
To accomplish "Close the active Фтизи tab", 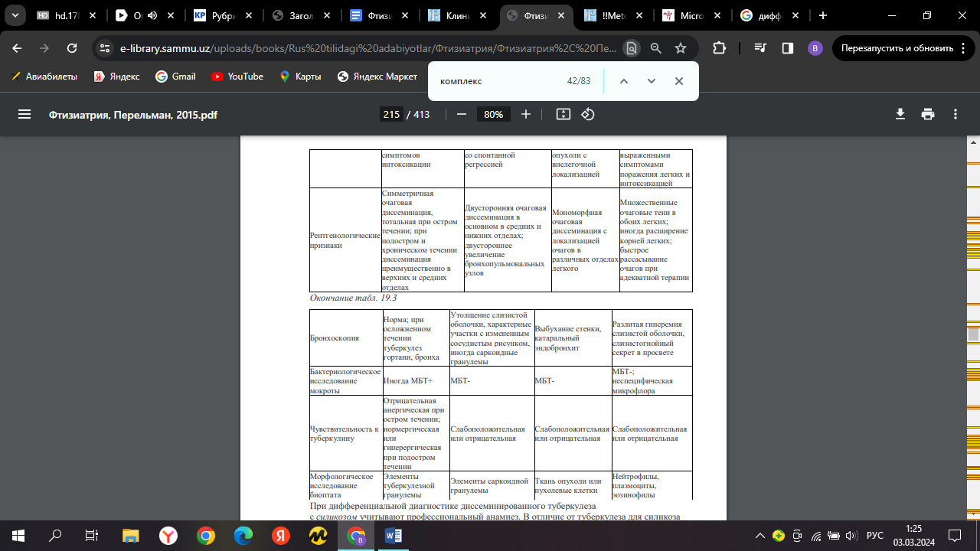I will click(562, 15).
